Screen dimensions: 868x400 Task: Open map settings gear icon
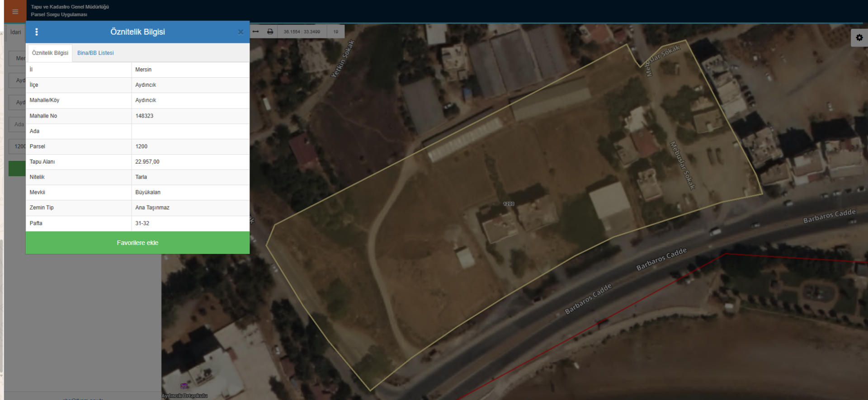[859, 38]
